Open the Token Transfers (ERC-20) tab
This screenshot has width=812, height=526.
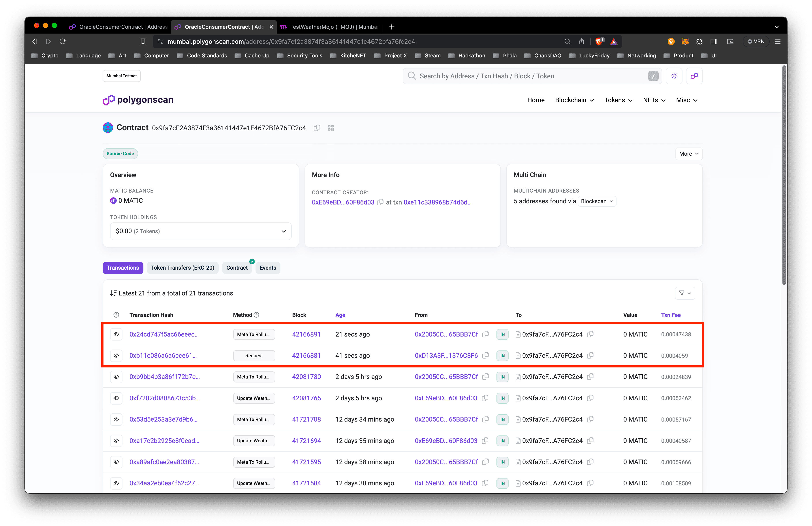pyautogui.click(x=182, y=268)
